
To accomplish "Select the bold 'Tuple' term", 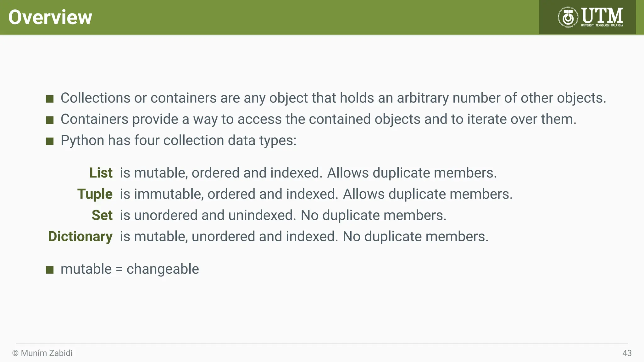I will coord(95,194).
